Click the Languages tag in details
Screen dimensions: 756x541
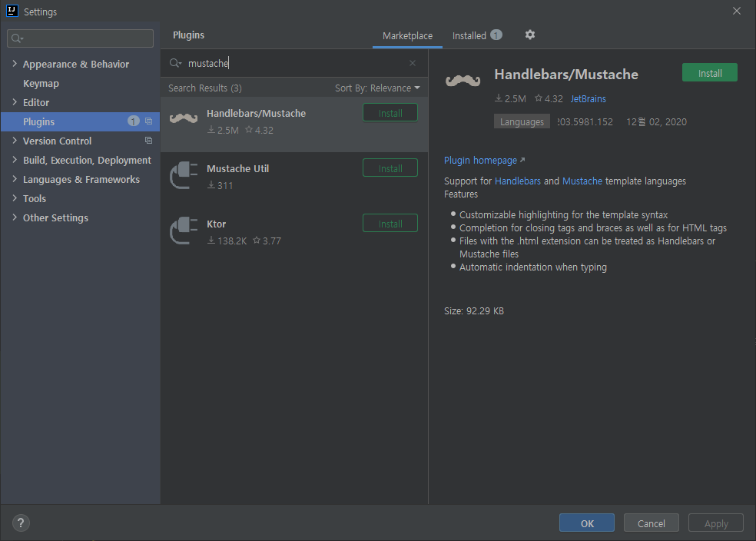pyautogui.click(x=522, y=121)
